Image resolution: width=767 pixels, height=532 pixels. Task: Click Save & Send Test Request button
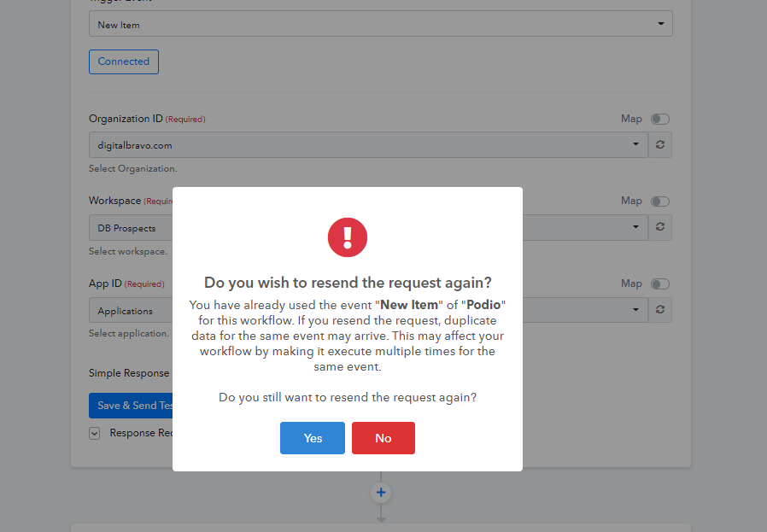[131, 406]
